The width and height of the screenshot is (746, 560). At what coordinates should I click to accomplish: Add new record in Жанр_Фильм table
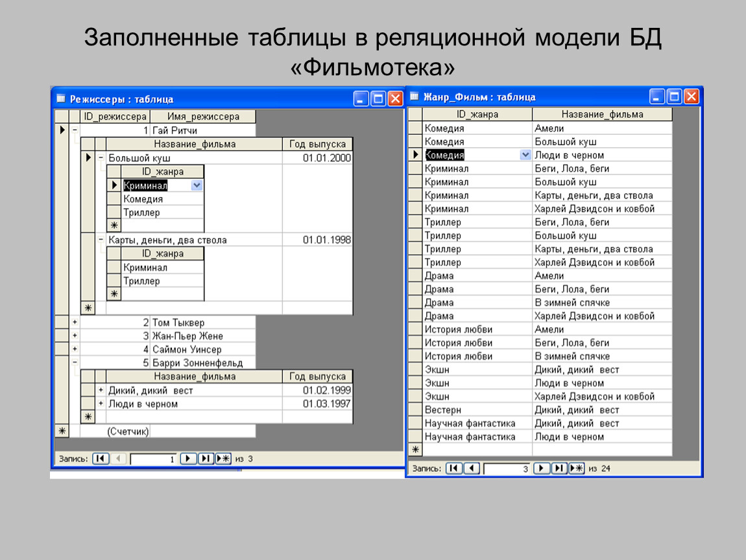tap(577, 468)
